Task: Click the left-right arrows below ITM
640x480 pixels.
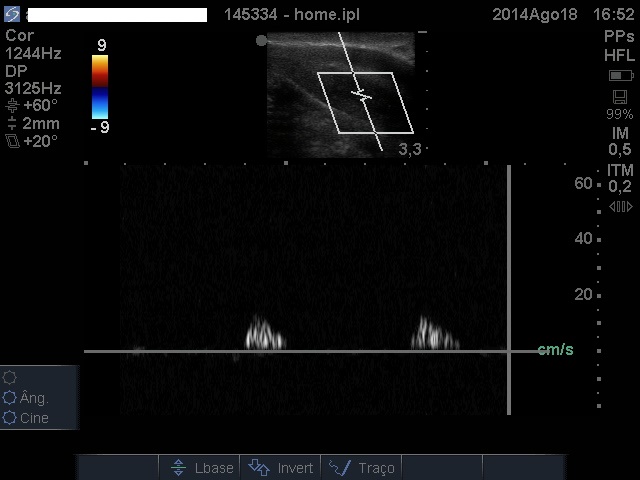Action: pyautogui.click(x=620, y=206)
